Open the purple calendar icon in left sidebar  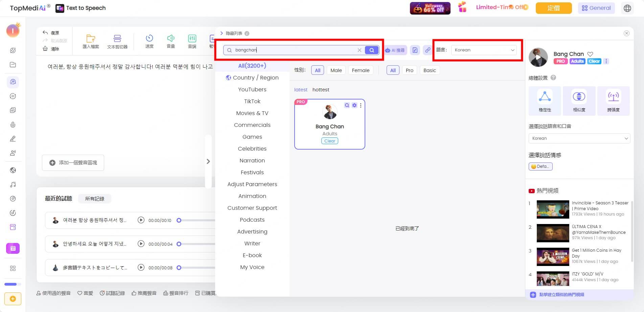pos(13,248)
